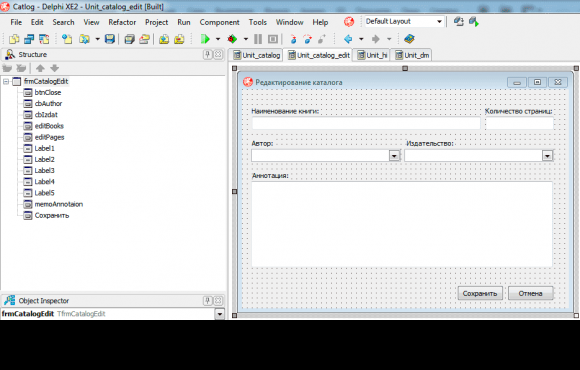Click the Save Desktop icon beside layout box
Viewport: 580px width, 370px height.
coord(459,21)
